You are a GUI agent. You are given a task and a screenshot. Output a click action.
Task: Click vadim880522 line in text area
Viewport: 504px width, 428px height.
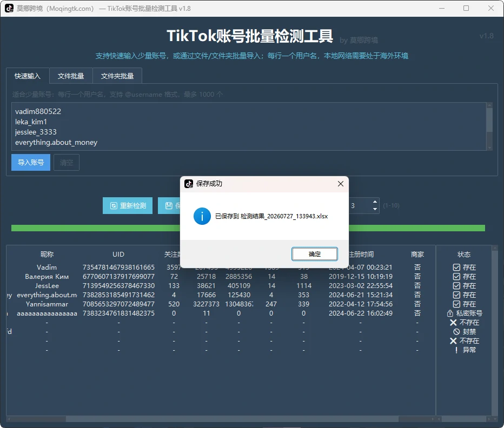click(38, 111)
